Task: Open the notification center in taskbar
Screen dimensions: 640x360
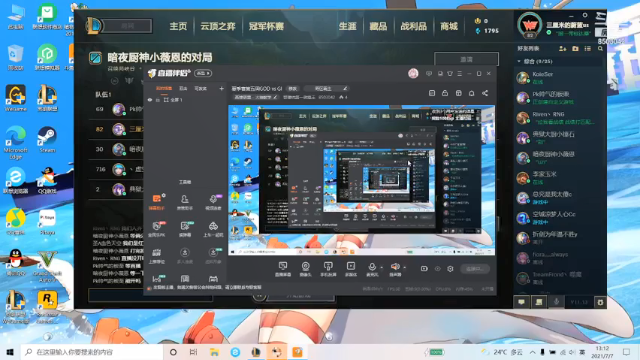Action: [627, 352]
